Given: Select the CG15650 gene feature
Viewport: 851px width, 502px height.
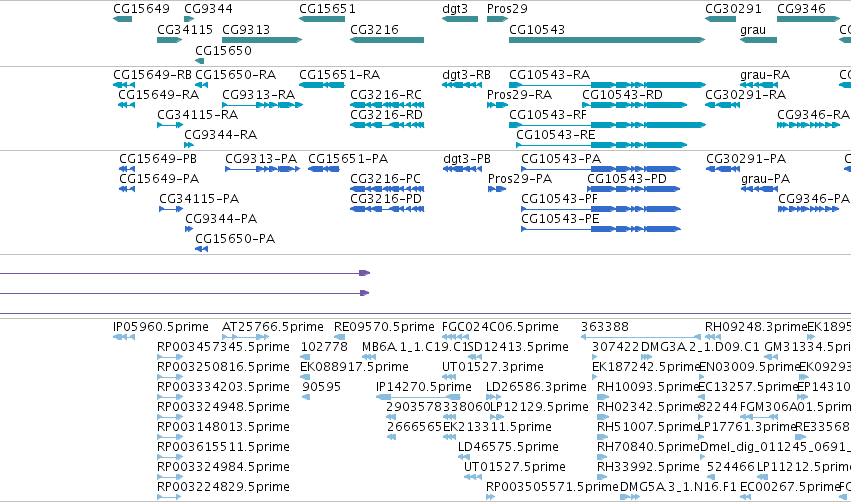Looking at the screenshot, I should click(x=199, y=61).
